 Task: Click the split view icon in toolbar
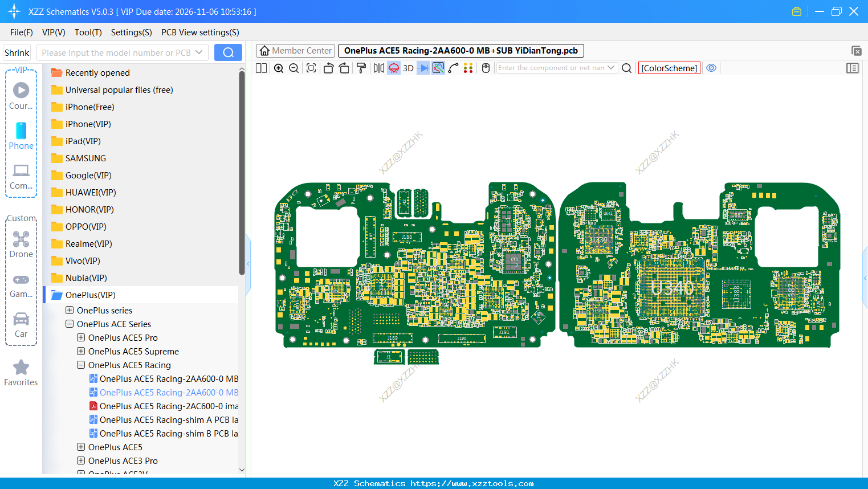coord(262,68)
